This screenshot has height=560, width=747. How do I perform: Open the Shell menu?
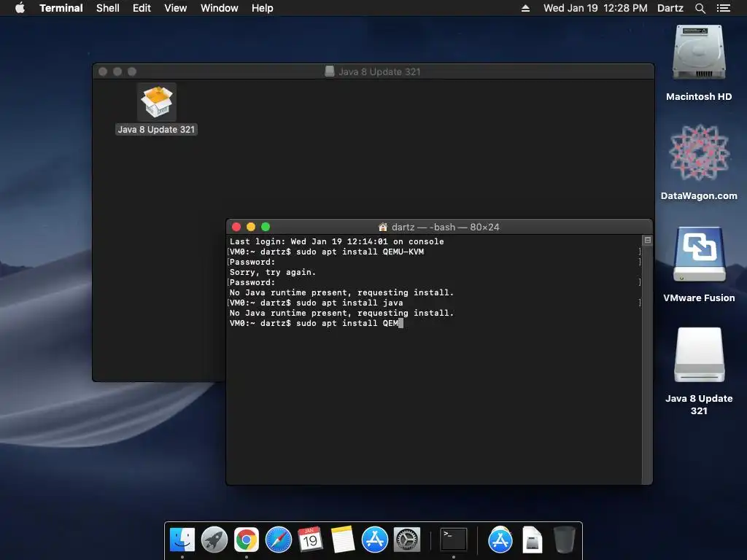click(x=108, y=8)
